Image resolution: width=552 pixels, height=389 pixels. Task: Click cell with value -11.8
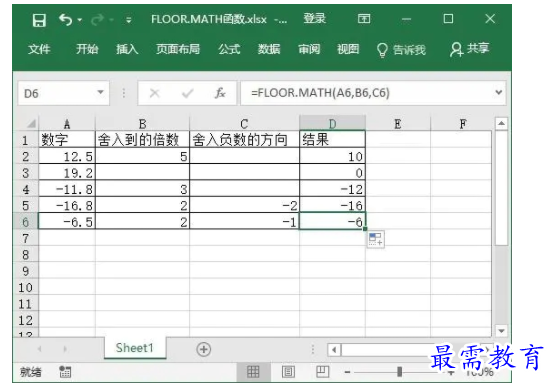[67, 189]
